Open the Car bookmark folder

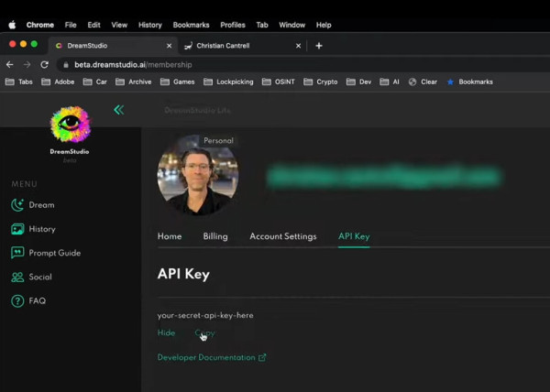(x=95, y=82)
